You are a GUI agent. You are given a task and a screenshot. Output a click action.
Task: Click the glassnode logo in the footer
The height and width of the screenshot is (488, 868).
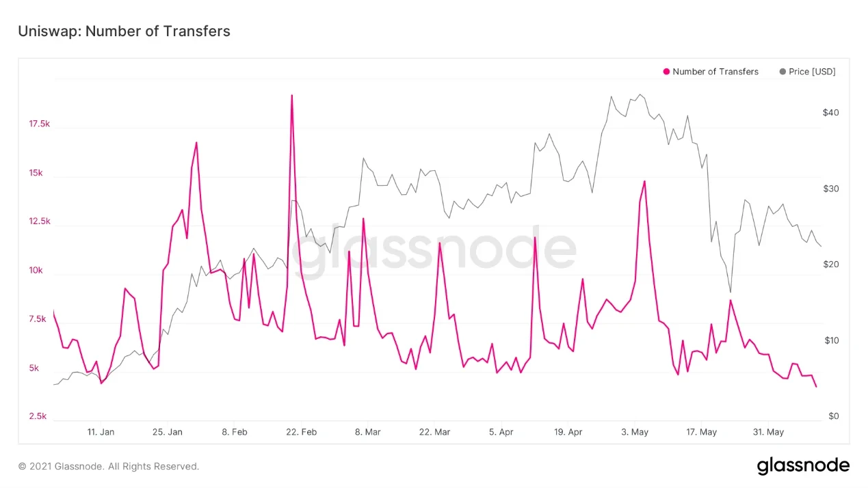[803, 466]
